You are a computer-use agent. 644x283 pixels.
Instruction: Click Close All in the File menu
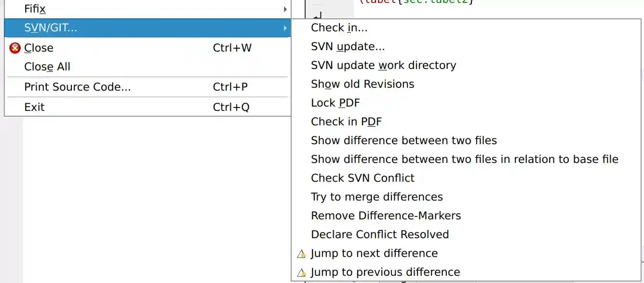tap(47, 67)
